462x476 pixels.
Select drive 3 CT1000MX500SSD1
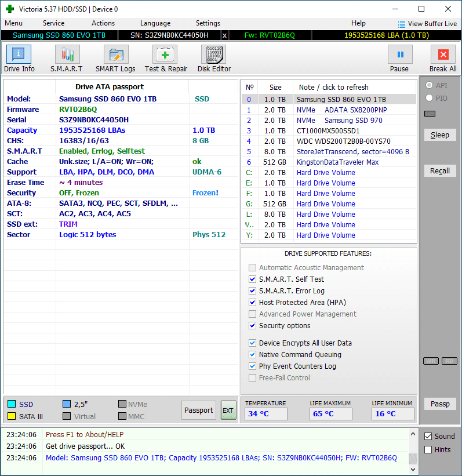(x=329, y=131)
